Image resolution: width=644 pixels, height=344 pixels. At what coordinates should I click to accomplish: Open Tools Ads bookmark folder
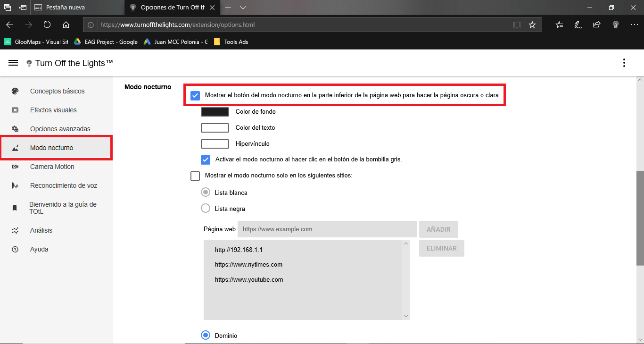pyautogui.click(x=231, y=42)
